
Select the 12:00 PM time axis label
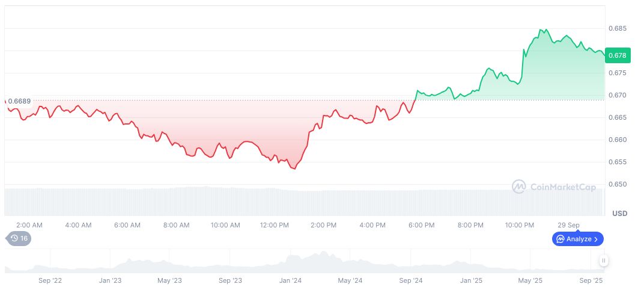pos(274,225)
